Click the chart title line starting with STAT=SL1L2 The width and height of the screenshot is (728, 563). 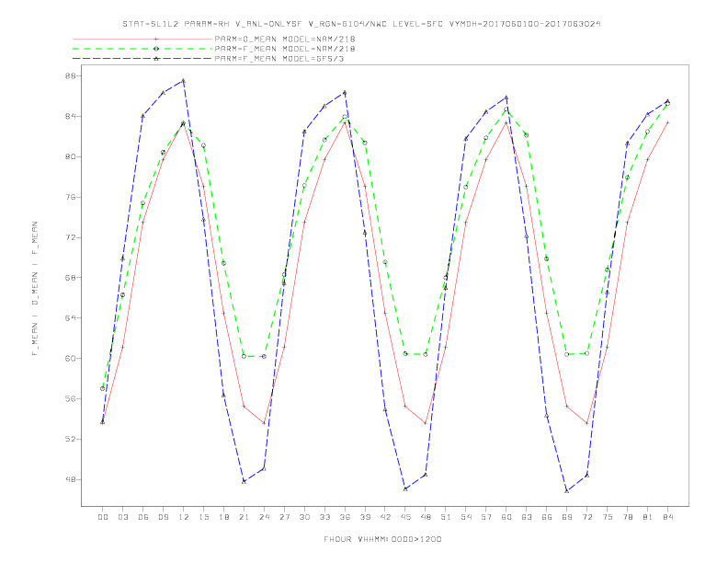point(361,24)
